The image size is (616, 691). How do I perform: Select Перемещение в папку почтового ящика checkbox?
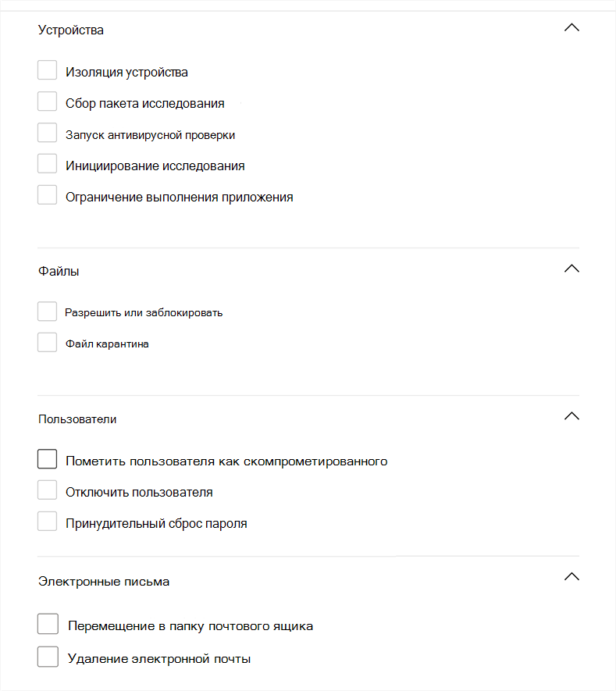point(48,624)
